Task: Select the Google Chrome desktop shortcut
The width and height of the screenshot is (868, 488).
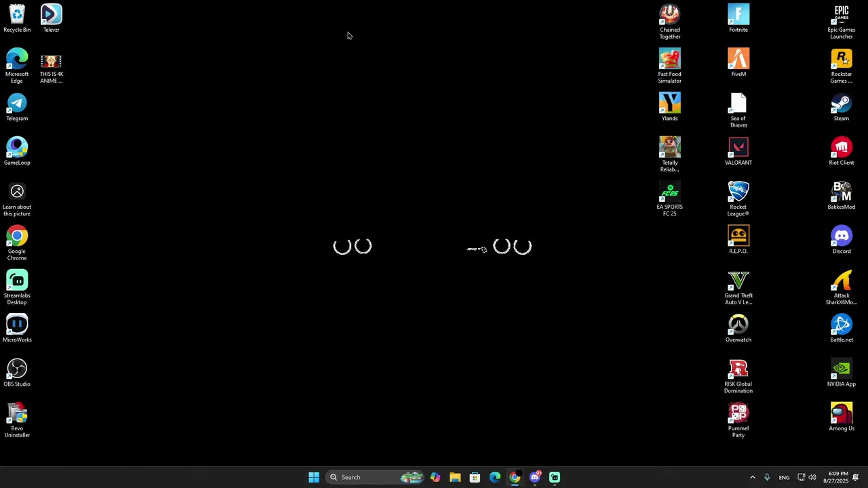Action: click(17, 243)
